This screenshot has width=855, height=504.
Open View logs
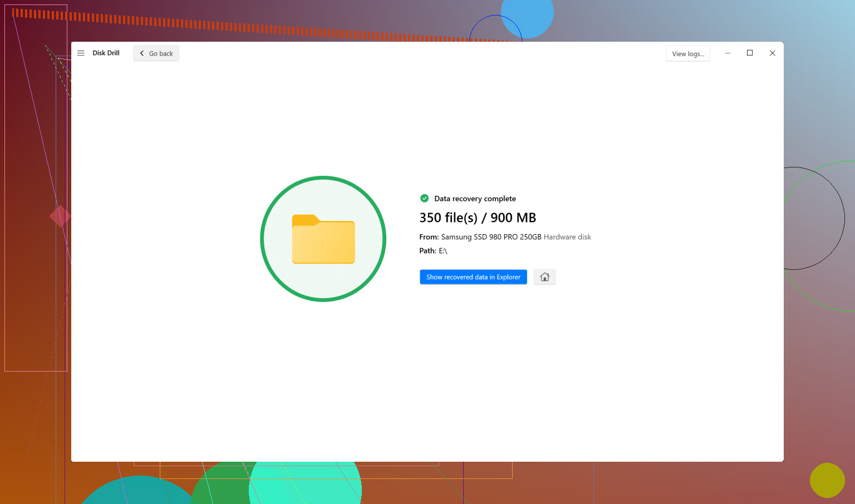[x=687, y=54]
